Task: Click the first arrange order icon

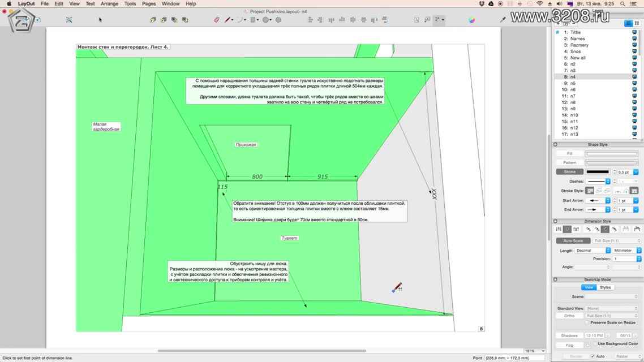Action: tap(153, 20)
